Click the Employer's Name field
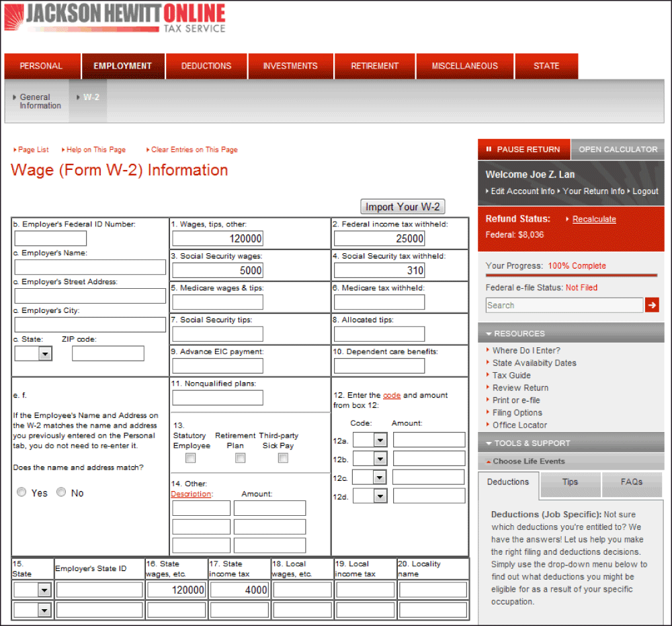The width and height of the screenshot is (672, 626). (x=90, y=267)
